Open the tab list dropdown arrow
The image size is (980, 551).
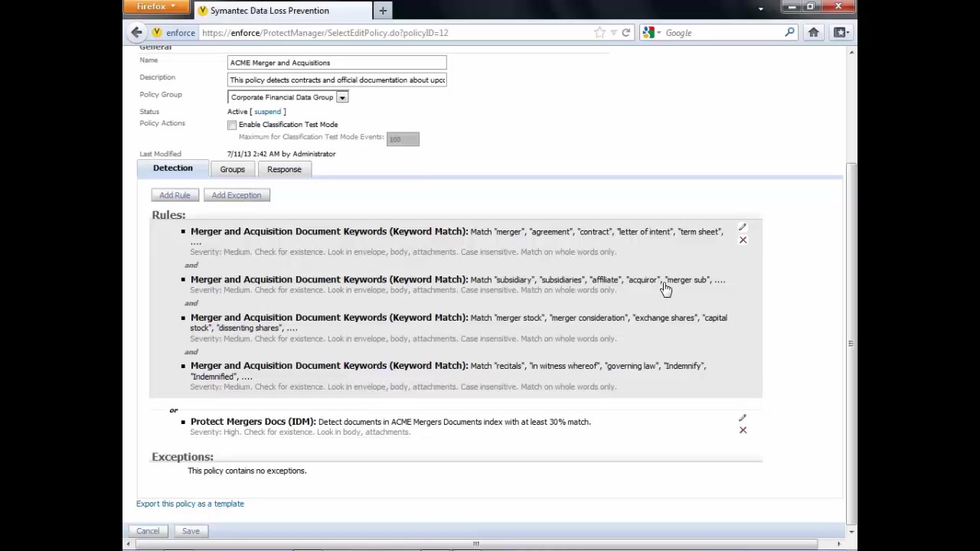coord(760,9)
